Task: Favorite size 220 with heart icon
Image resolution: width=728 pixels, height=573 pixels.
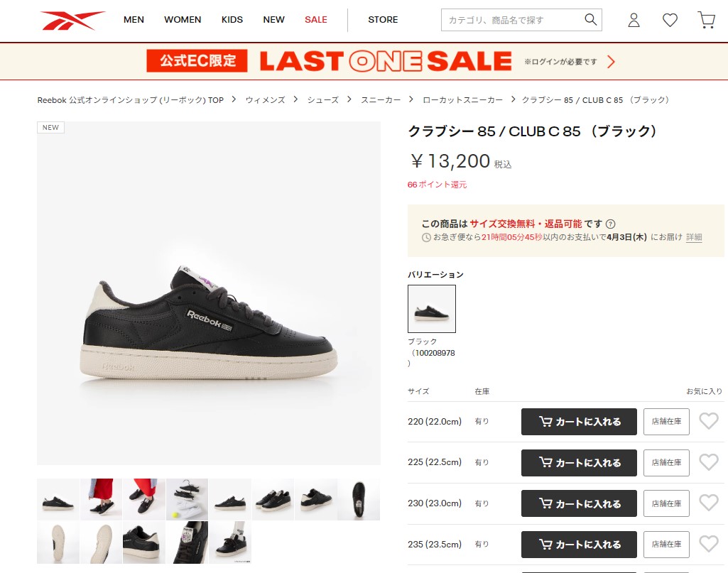Action: click(x=709, y=421)
